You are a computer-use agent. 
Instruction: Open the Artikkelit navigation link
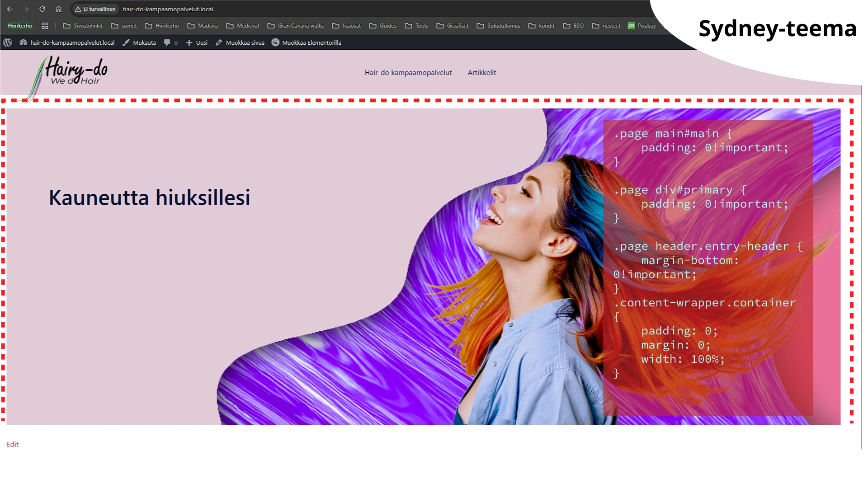click(481, 72)
